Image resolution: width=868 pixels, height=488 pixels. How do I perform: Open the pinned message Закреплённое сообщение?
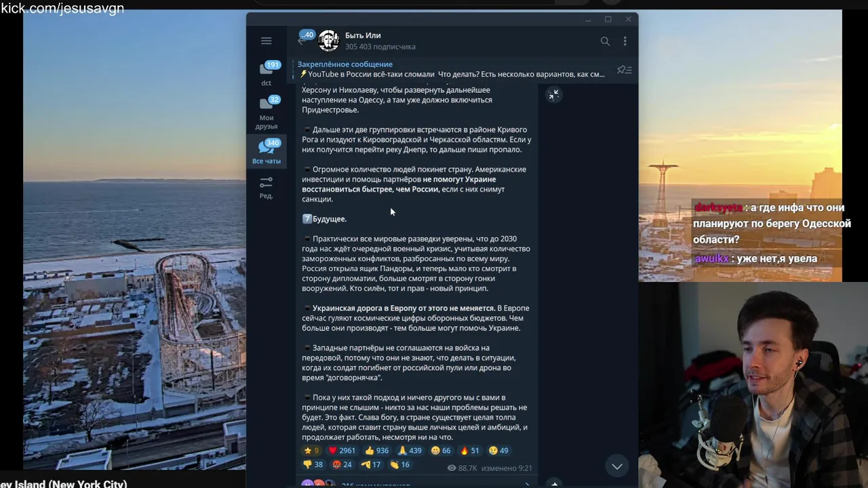(x=451, y=69)
